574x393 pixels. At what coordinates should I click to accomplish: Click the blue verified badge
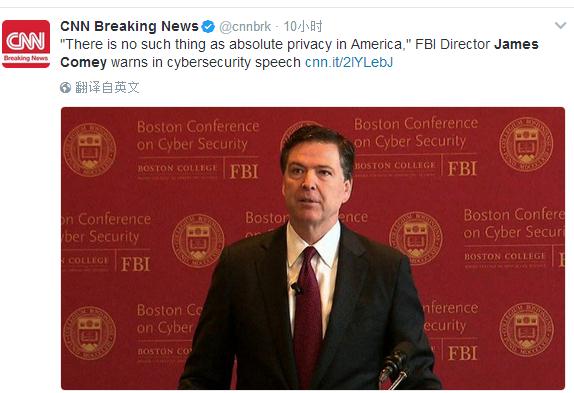click(x=208, y=26)
